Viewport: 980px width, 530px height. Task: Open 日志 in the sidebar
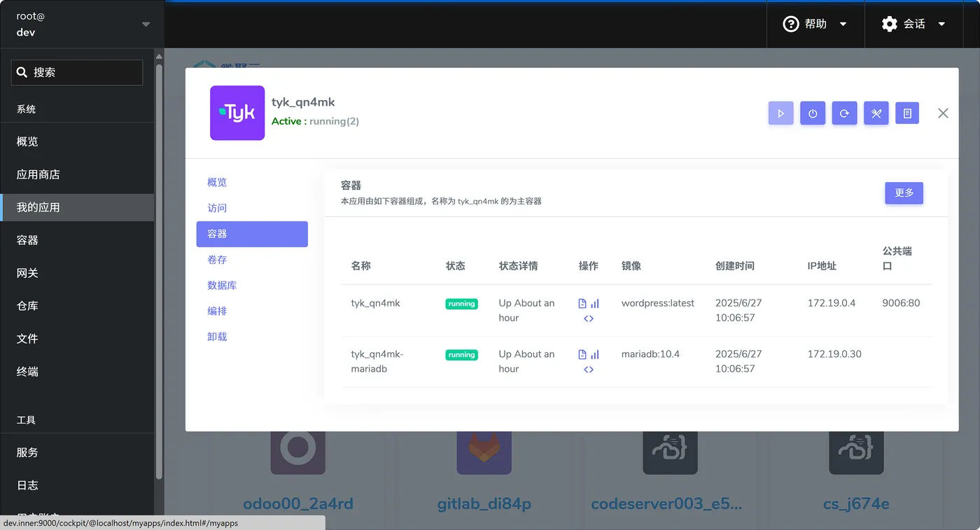(77, 485)
